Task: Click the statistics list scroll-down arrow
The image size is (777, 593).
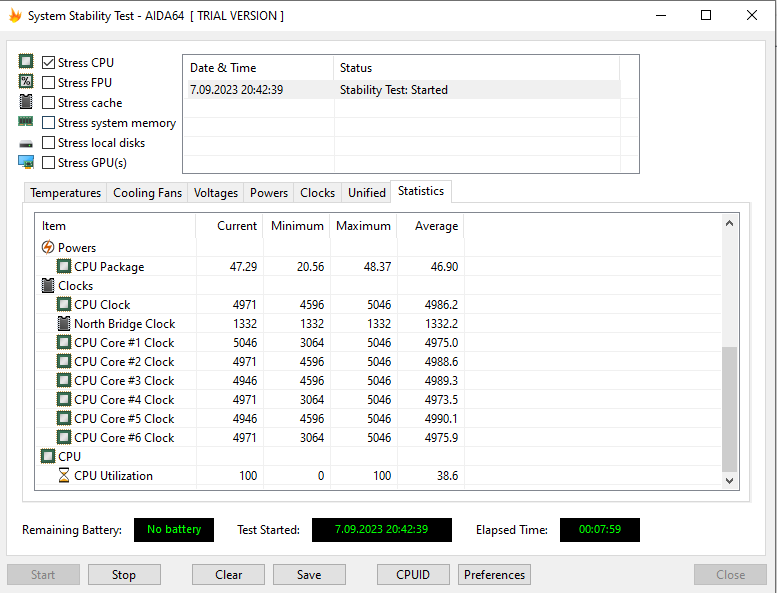Action: click(729, 480)
